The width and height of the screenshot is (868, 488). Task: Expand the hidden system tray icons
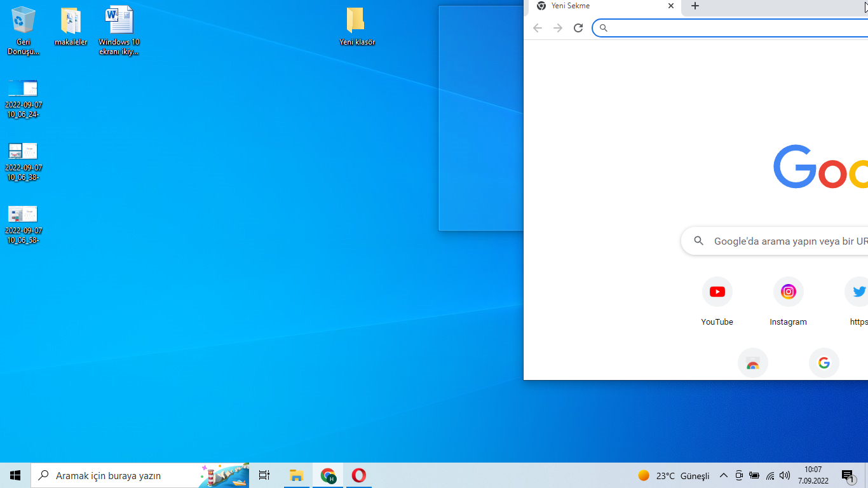point(723,475)
